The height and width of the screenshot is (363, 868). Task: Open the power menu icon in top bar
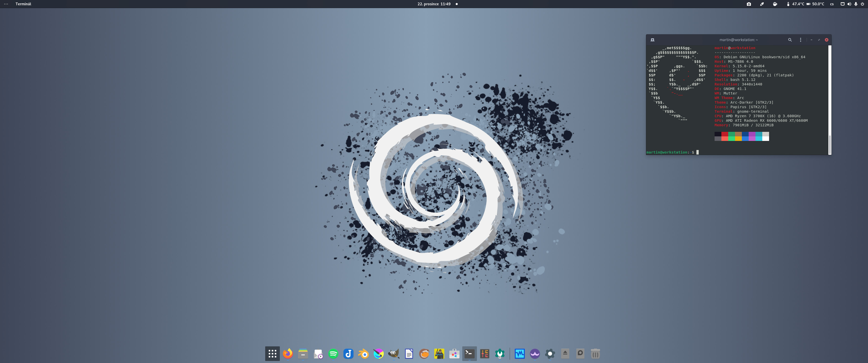coord(862,4)
